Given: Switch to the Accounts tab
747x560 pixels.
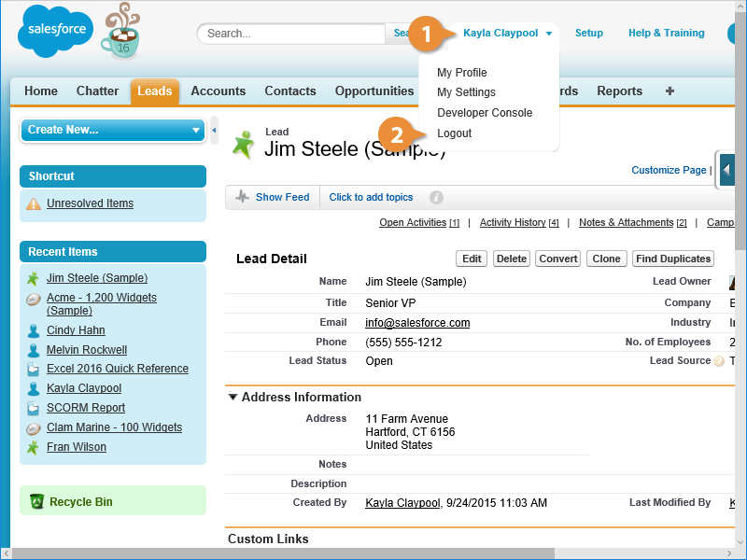Looking at the screenshot, I should (218, 91).
